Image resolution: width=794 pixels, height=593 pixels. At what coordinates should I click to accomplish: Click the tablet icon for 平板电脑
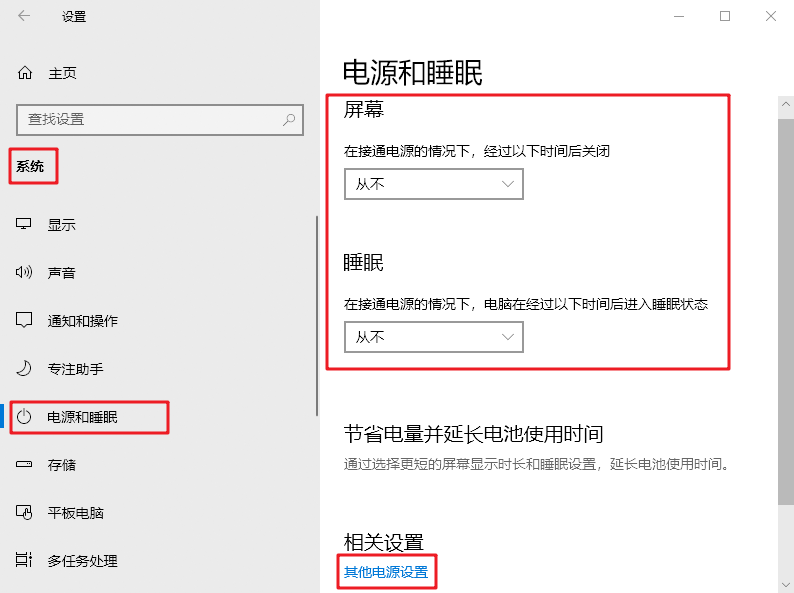click(x=24, y=512)
